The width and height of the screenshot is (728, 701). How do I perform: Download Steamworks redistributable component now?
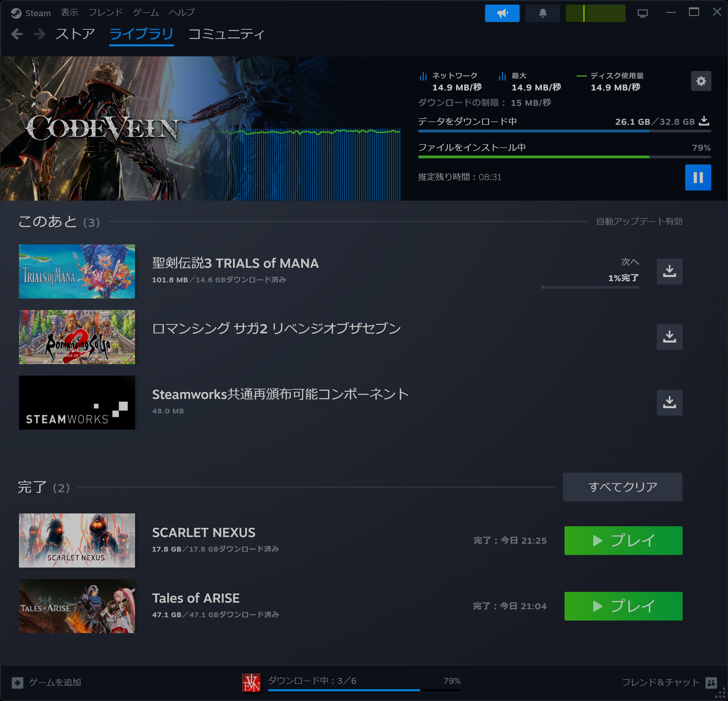pyautogui.click(x=669, y=403)
